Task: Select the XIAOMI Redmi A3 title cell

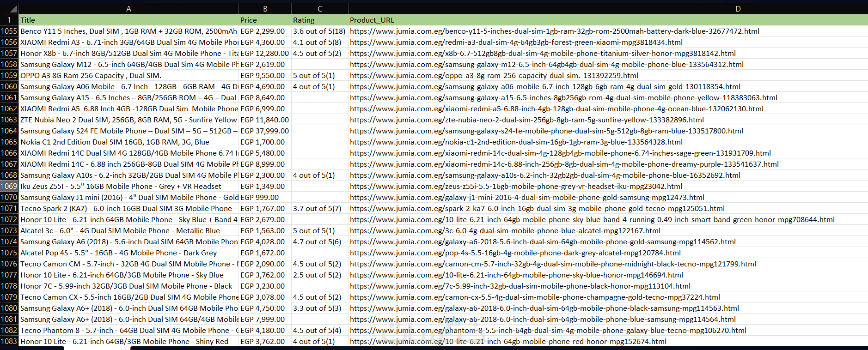Action: 128,42
